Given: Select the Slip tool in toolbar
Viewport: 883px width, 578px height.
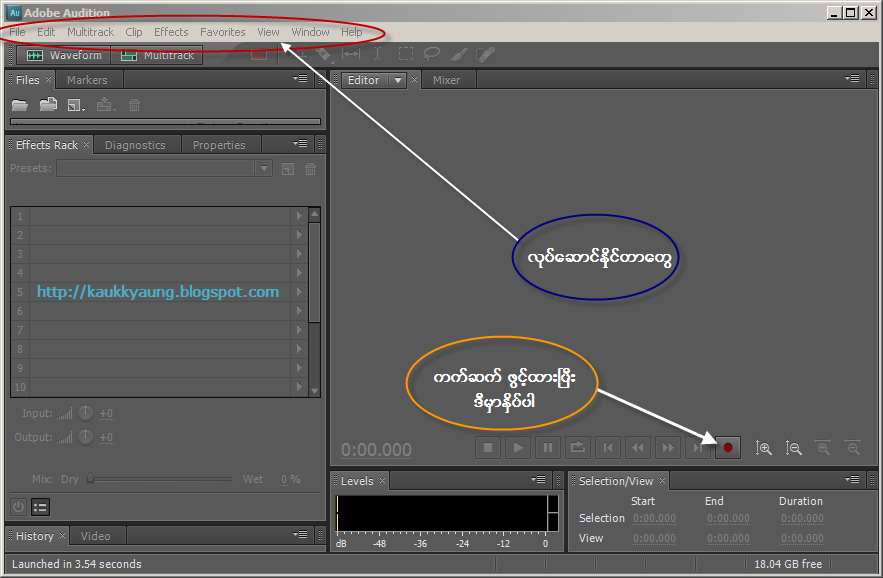Looking at the screenshot, I should coord(351,54).
